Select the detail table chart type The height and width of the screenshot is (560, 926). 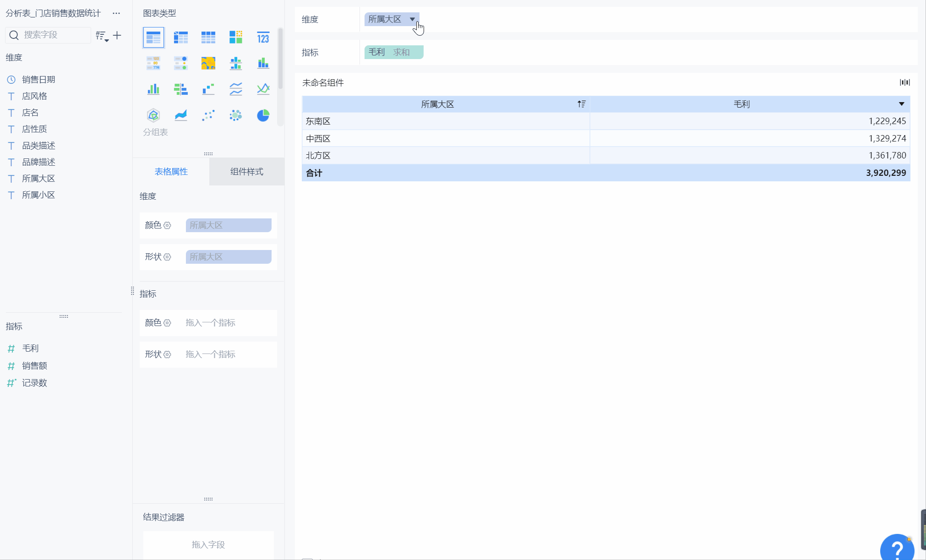208,37
